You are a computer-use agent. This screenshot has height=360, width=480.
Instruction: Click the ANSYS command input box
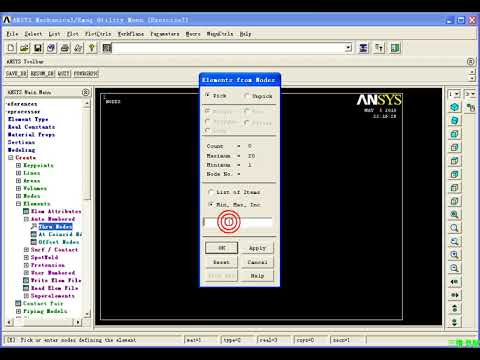click(228, 48)
